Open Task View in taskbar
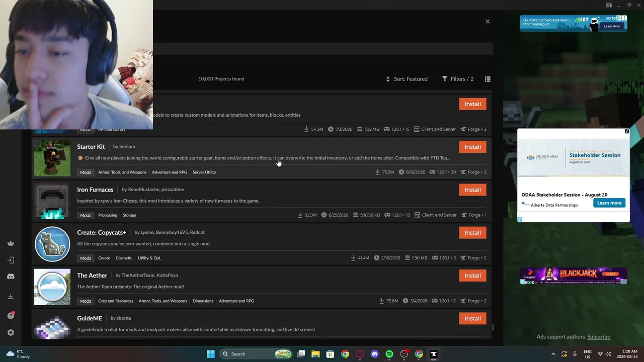 click(x=301, y=354)
